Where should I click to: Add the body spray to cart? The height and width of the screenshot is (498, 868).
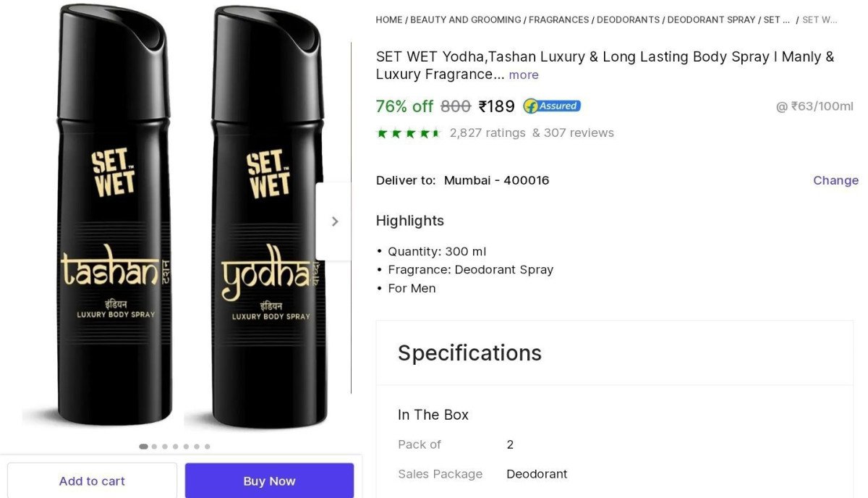92,481
